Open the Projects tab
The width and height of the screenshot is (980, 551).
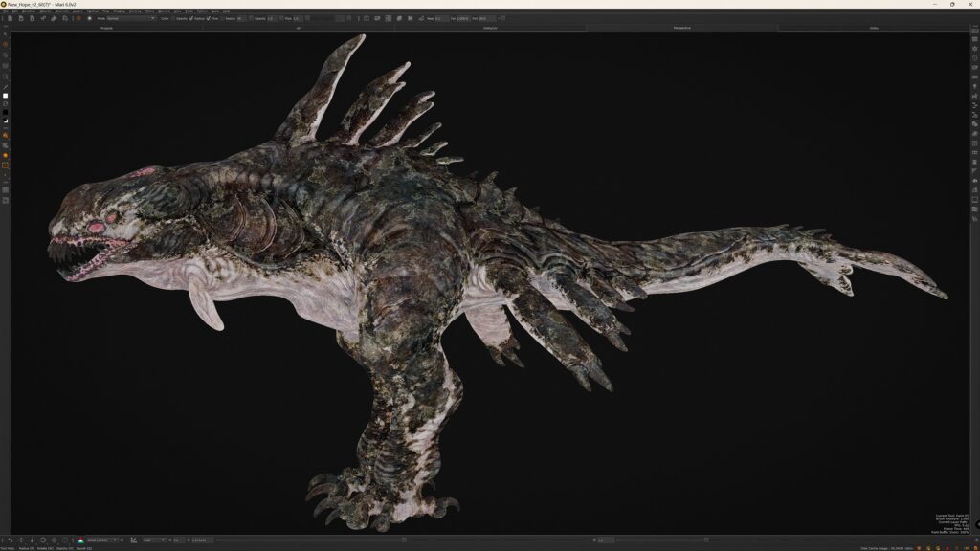[x=105, y=28]
